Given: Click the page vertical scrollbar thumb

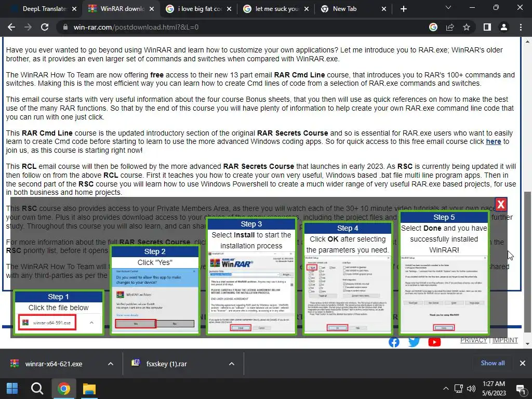Looking at the screenshot, I should tap(527, 262).
